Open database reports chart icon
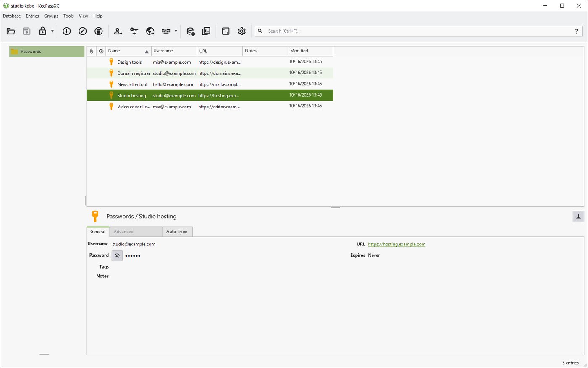The image size is (588, 368). (206, 31)
